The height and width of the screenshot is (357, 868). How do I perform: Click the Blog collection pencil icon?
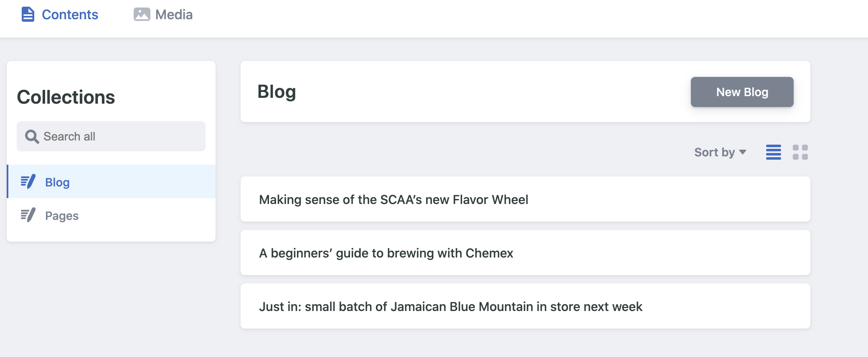[x=28, y=182]
